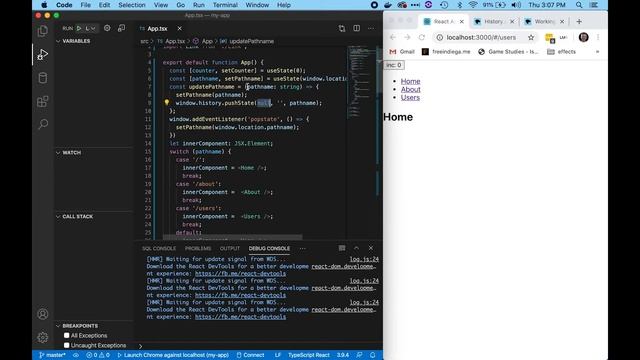Screen dimensions: 640x360
Task: Open the debug console icon in Run header
Action: [121, 28]
